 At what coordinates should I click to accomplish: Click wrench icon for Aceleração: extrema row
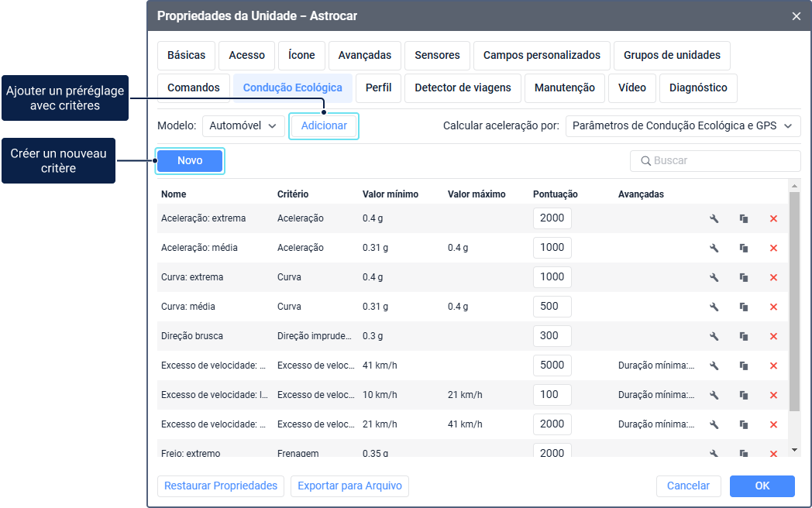click(714, 219)
